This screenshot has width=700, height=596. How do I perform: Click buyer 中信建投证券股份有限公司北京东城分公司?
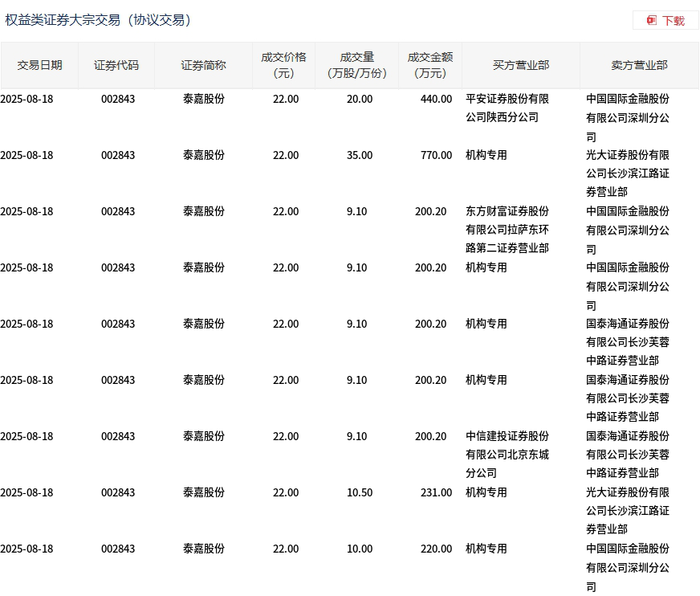507,454
